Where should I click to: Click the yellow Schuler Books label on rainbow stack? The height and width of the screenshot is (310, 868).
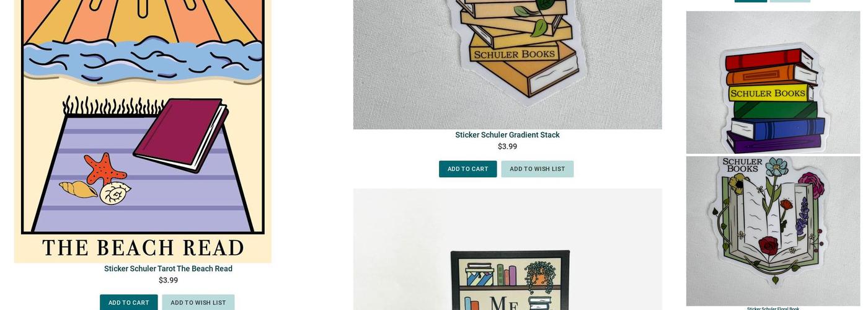pyautogui.click(x=768, y=94)
